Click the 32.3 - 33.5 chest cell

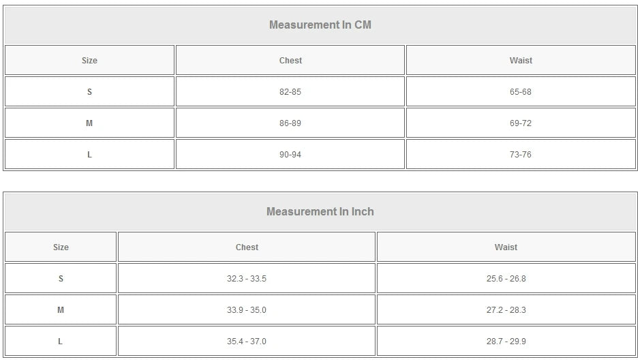pos(247,279)
